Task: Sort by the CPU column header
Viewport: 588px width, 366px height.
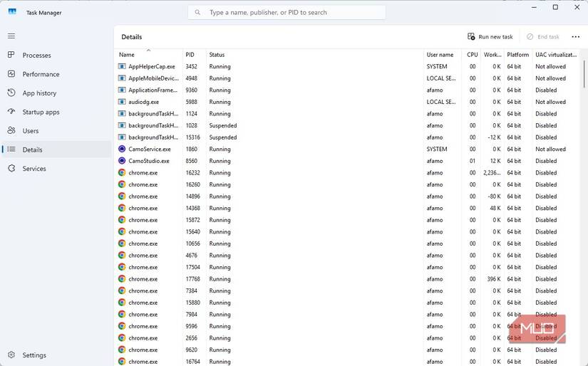Action: click(x=470, y=55)
